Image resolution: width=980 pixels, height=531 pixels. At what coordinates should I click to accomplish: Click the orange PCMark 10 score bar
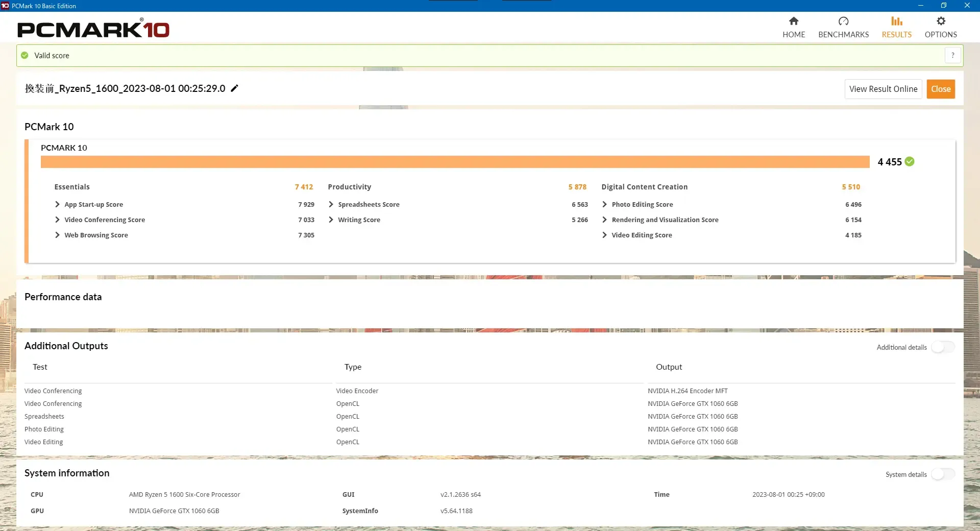coord(454,162)
